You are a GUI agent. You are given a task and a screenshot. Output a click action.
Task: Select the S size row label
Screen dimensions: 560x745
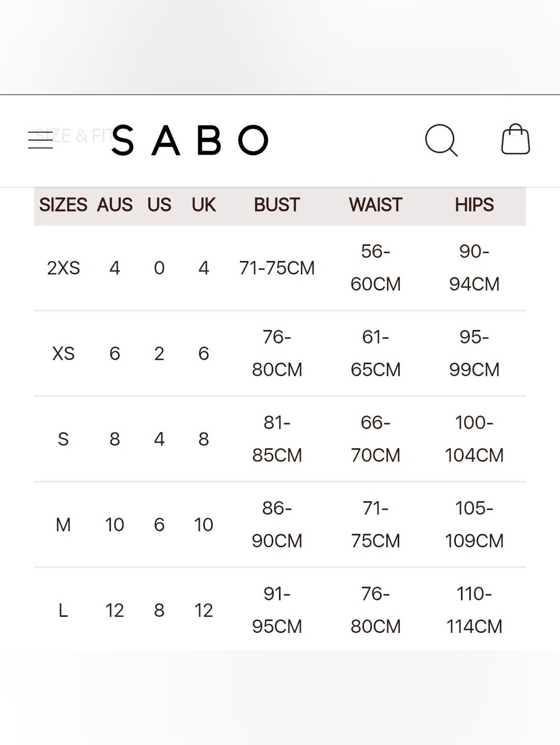point(63,439)
